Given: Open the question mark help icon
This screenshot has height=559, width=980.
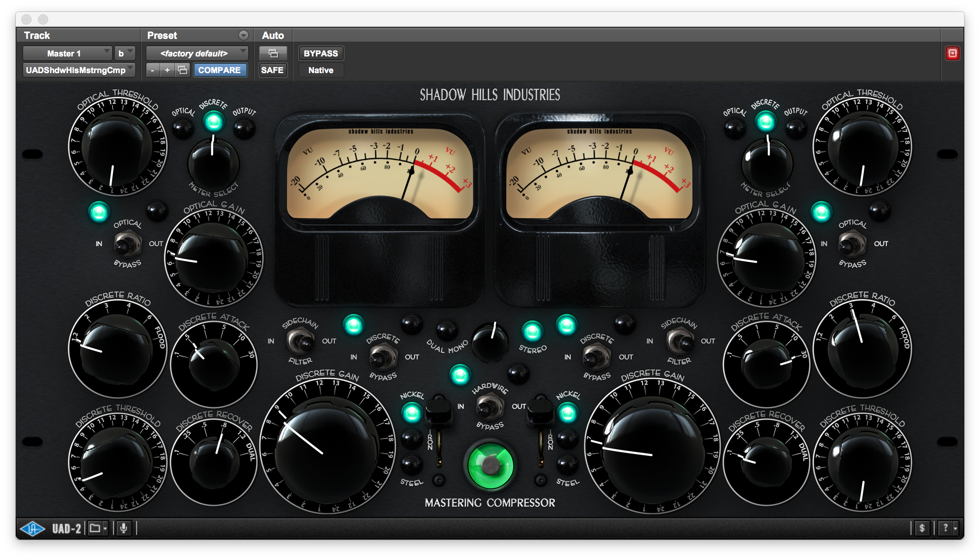Looking at the screenshot, I should point(949,528).
